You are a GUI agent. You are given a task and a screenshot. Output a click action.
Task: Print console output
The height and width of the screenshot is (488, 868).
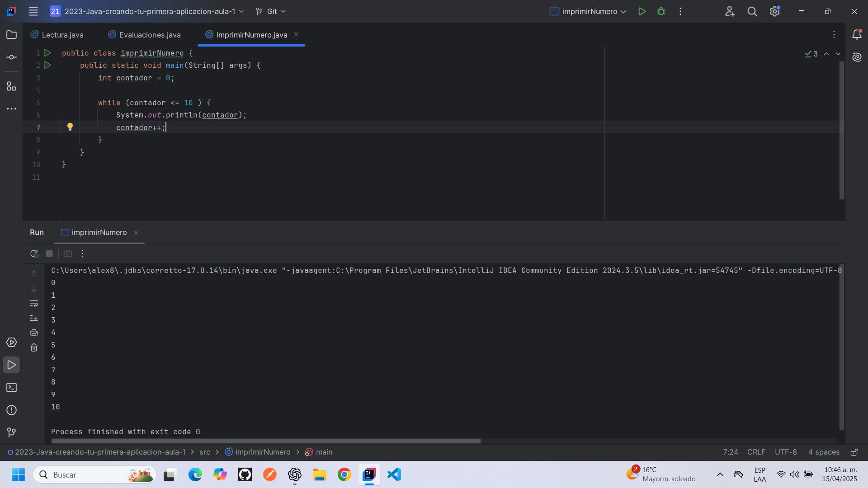click(x=34, y=333)
